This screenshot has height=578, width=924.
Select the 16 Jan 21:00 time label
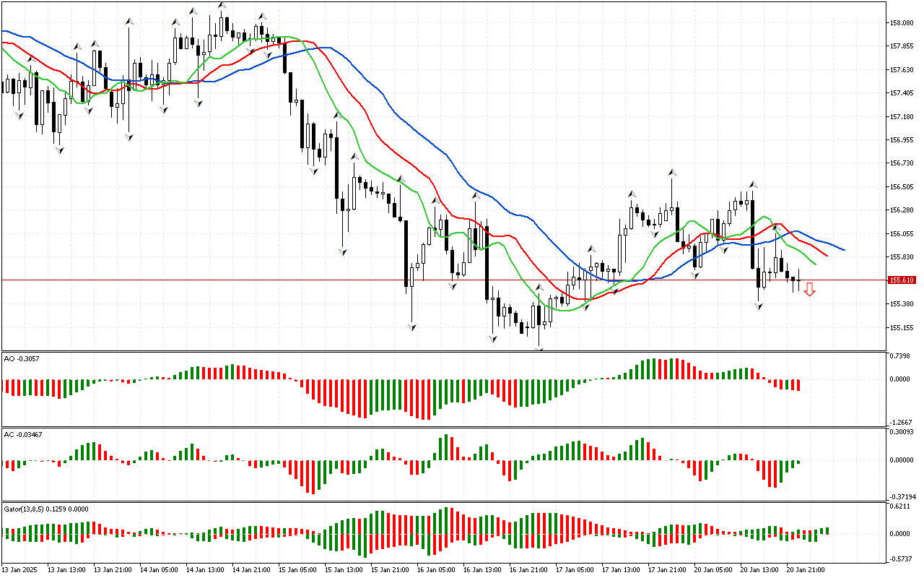pos(528,570)
